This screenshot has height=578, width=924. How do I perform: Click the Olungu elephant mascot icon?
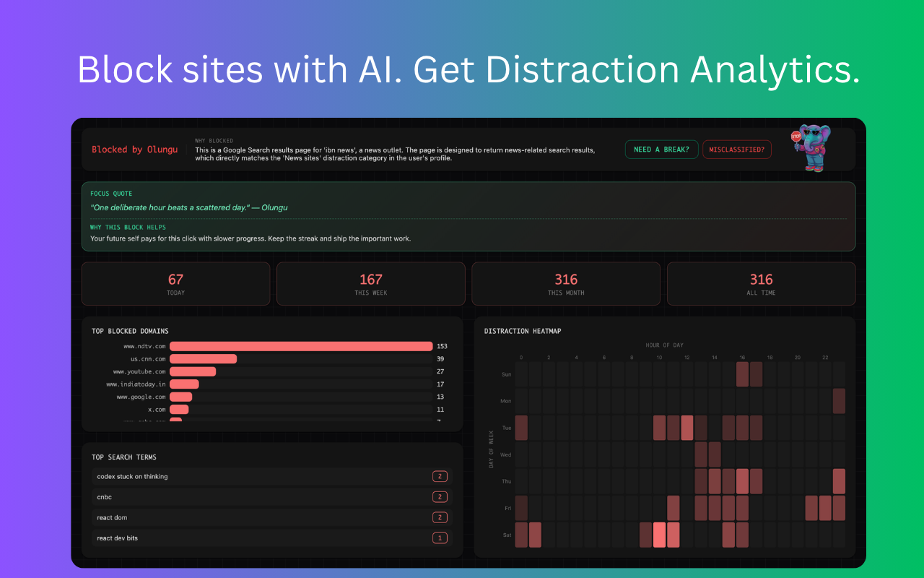811,149
